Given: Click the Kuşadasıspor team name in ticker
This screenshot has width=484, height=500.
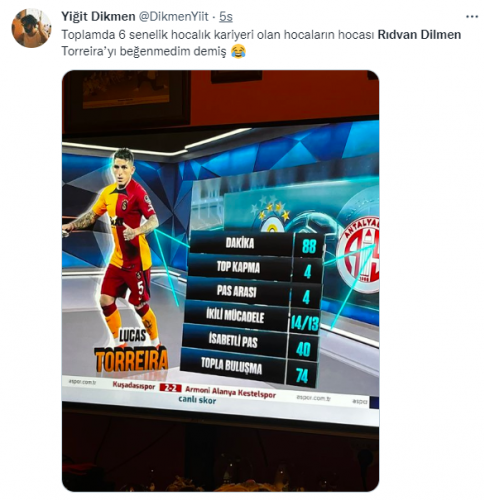Looking at the screenshot, I should [x=134, y=386].
